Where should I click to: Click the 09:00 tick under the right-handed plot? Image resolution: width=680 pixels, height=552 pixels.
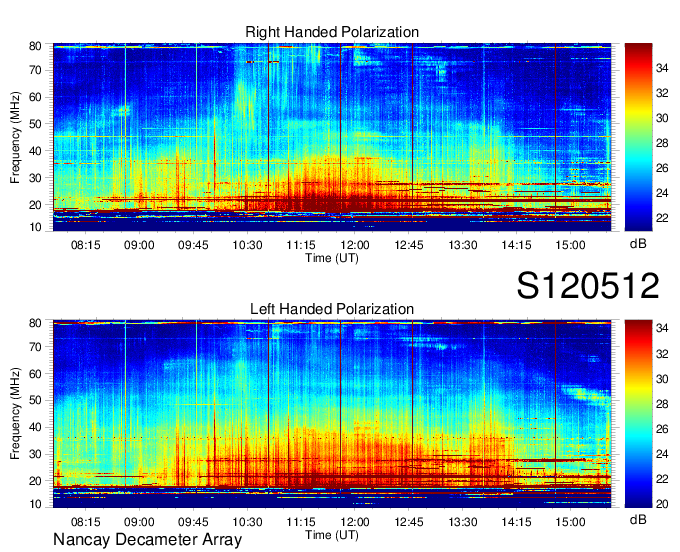(139, 245)
